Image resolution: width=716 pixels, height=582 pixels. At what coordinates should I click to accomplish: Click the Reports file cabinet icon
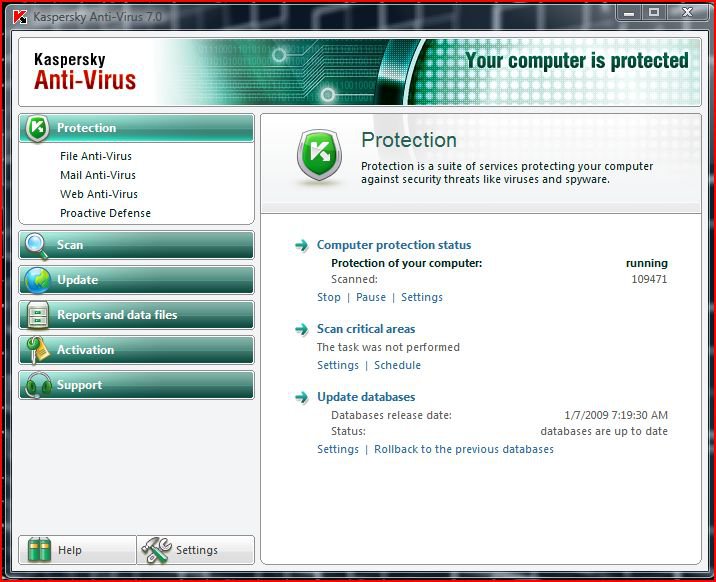[37, 315]
